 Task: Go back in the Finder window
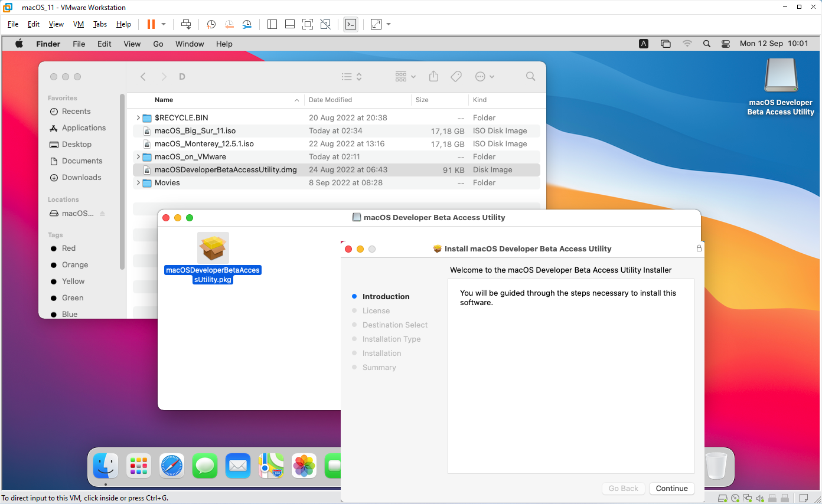tap(143, 77)
